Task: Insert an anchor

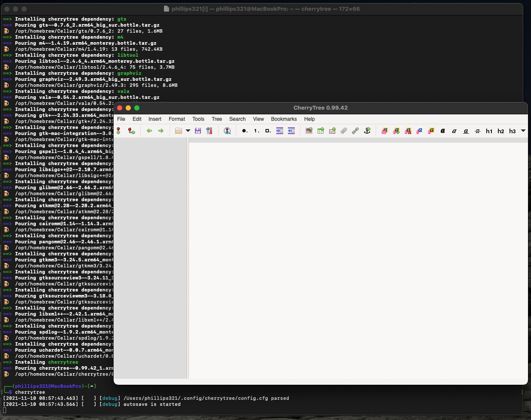Action: (367, 131)
